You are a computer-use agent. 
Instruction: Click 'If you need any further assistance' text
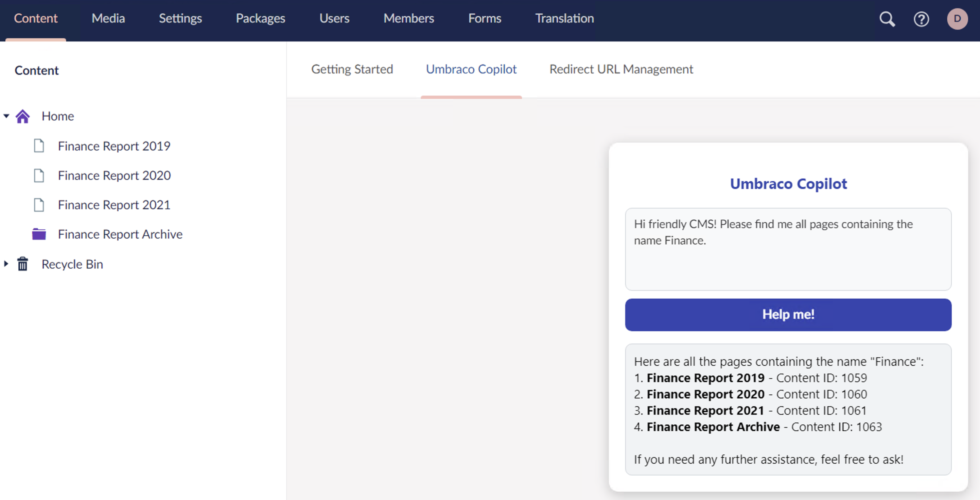(x=768, y=459)
